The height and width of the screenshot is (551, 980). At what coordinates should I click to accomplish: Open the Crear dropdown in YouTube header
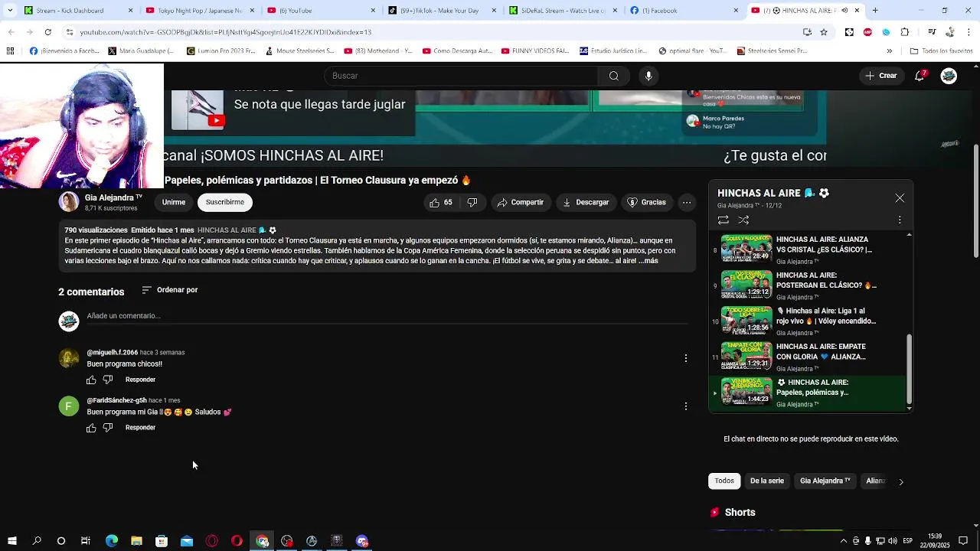[x=881, y=76]
